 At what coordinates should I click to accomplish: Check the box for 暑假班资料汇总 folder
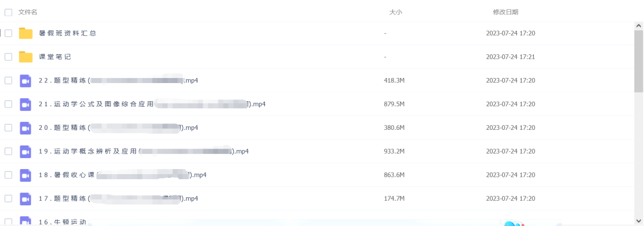[x=9, y=33]
